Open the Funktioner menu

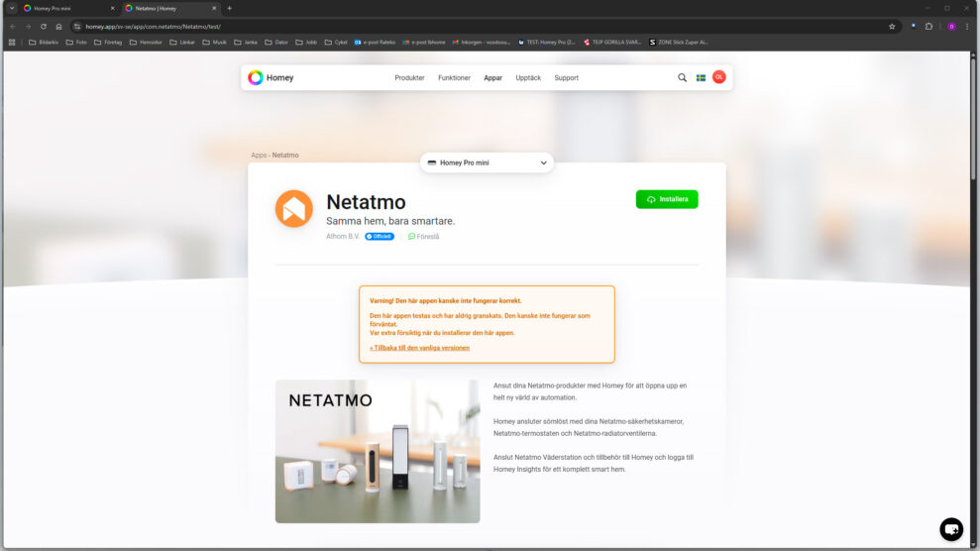454,78
